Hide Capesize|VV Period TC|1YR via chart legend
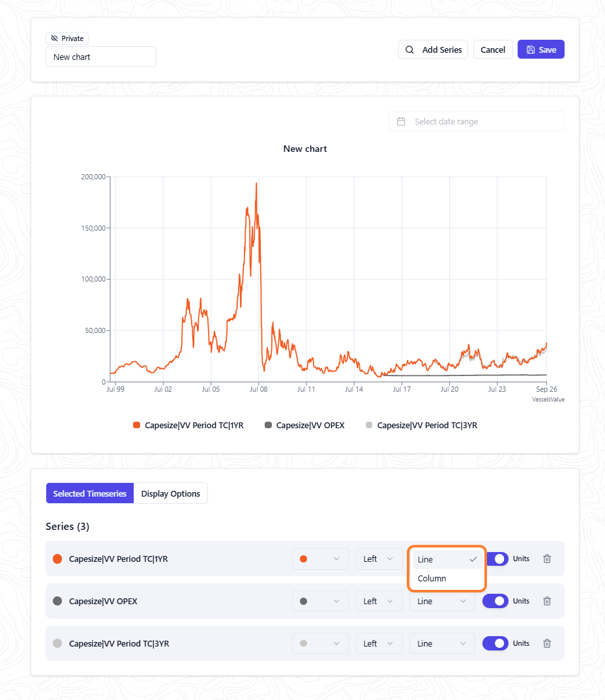The height and width of the screenshot is (700, 605). [x=188, y=426]
